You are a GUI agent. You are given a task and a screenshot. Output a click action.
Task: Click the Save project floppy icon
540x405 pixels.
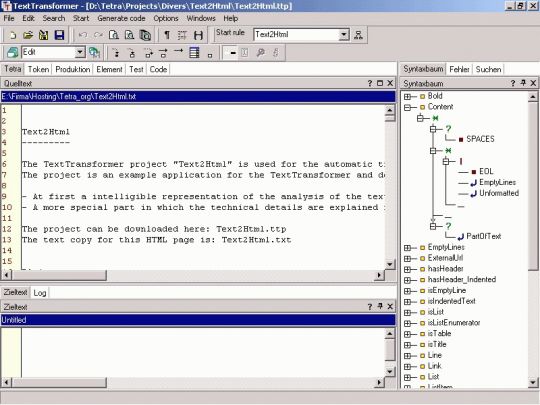click(59, 35)
